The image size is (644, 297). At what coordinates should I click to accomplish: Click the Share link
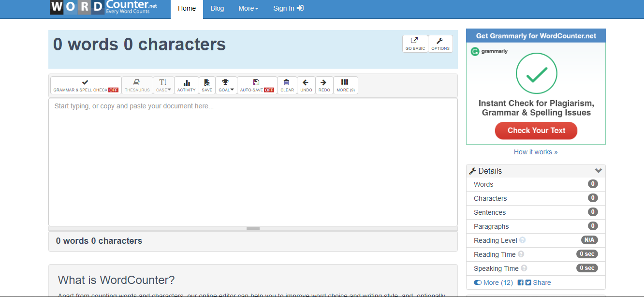pos(542,282)
